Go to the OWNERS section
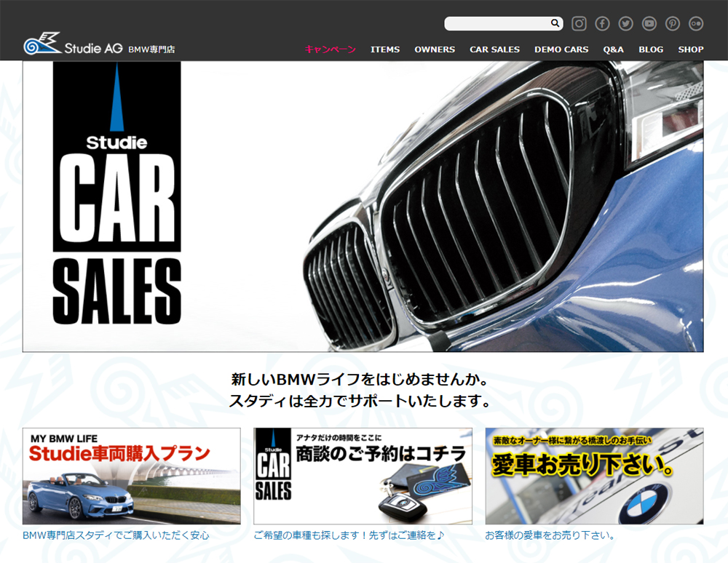The height and width of the screenshot is (563, 728). click(435, 49)
